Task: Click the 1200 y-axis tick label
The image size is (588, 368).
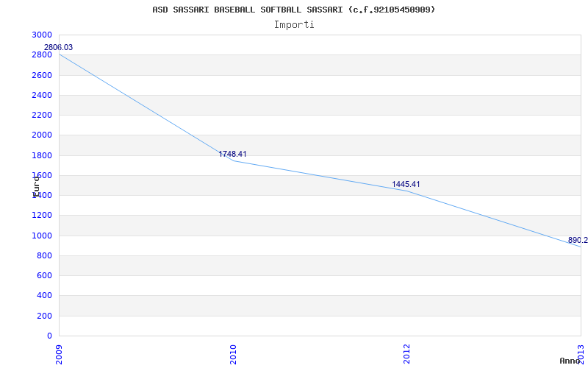Action: (x=42, y=216)
